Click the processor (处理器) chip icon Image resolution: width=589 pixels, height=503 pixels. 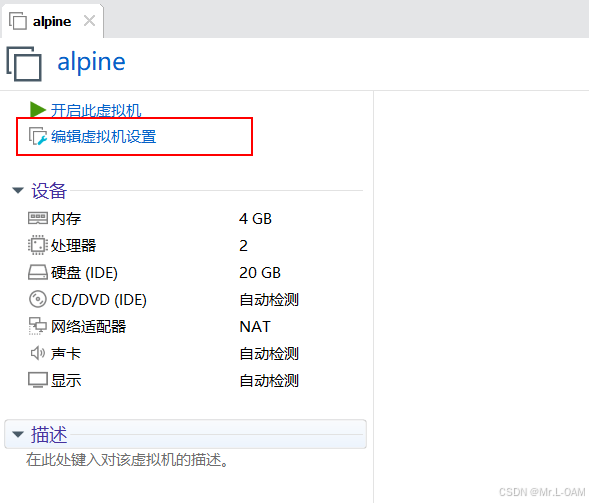point(38,245)
